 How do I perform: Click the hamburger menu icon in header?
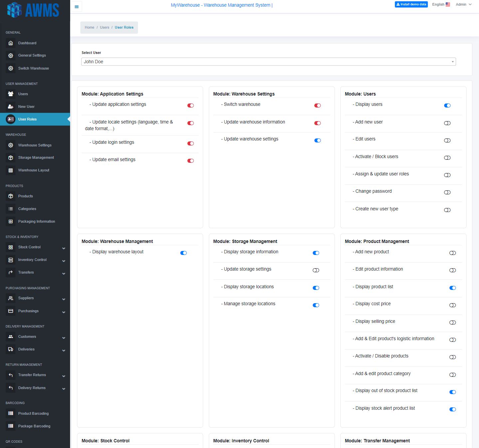pos(77,6)
